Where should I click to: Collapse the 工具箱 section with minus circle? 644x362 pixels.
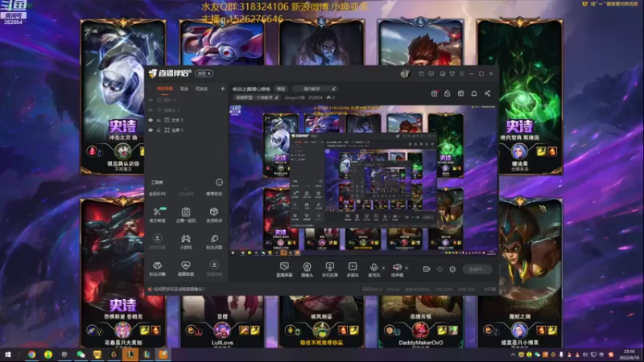(x=219, y=183)
